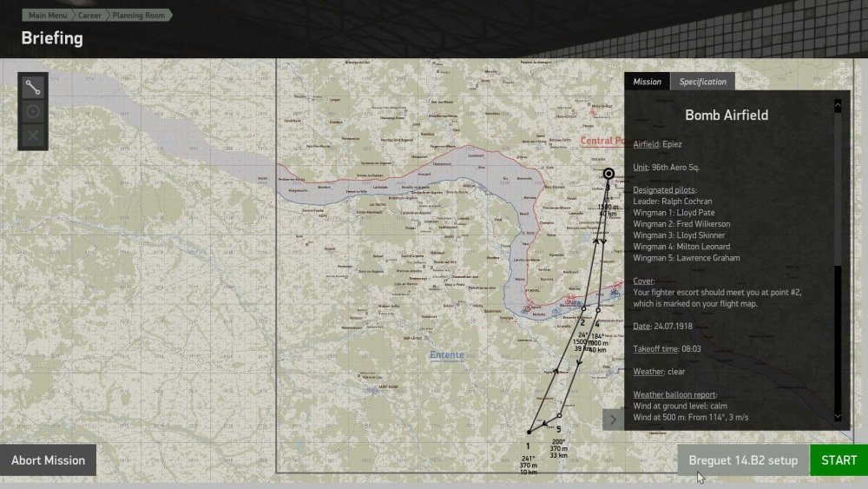
Task: Click 'Wingman 5: Lawrence Graham' entry
Action: (x=687, y=258)
